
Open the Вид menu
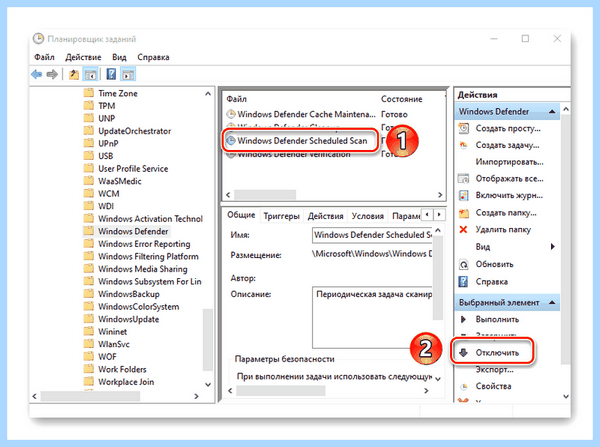click(x=119, y=57)
